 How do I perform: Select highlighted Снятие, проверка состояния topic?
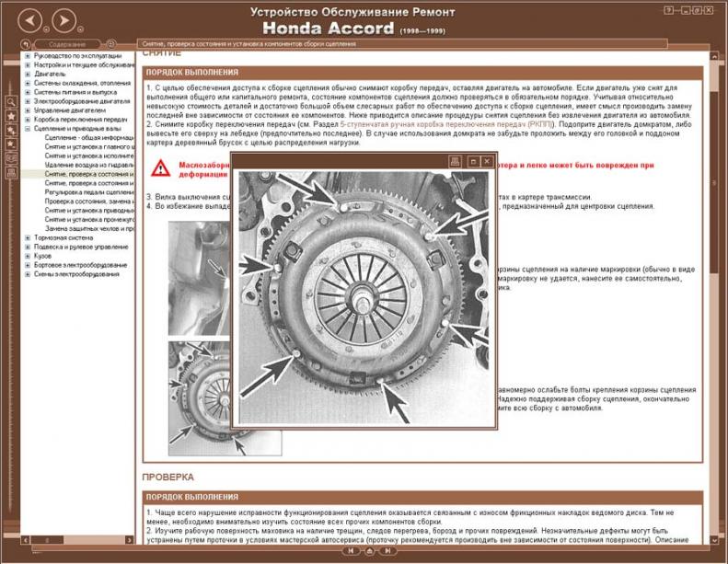[x=89, y=174]
